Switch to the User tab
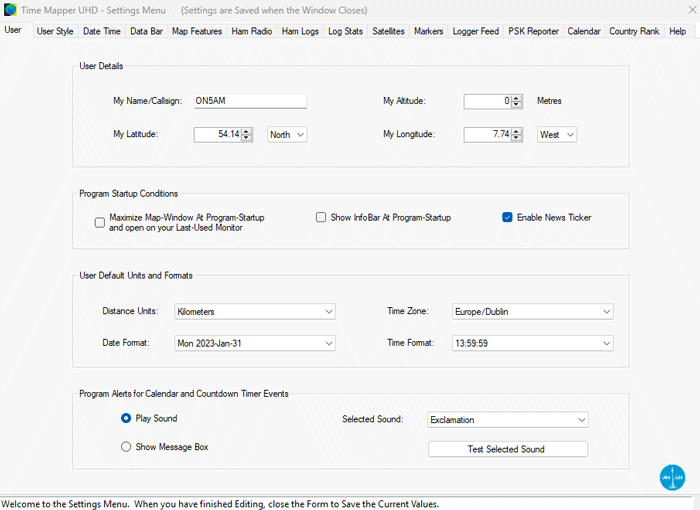The image size is (700, 510). point(13,30)
